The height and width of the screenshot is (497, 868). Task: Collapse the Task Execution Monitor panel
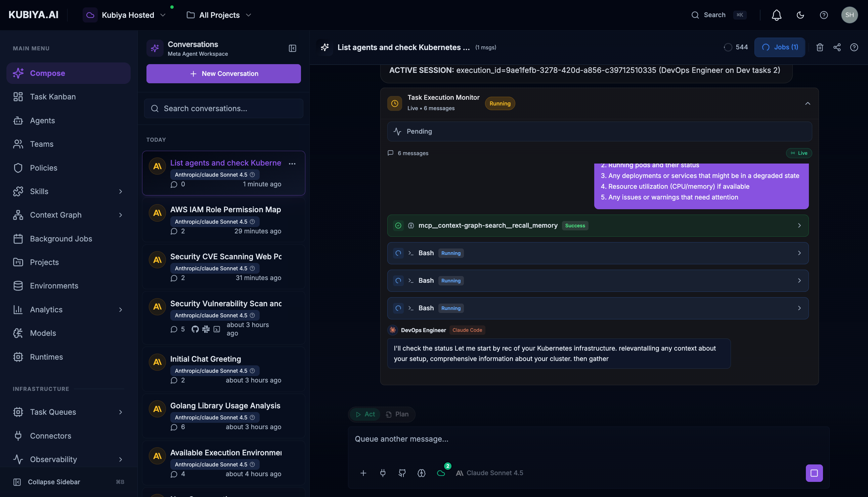(808, 103)
